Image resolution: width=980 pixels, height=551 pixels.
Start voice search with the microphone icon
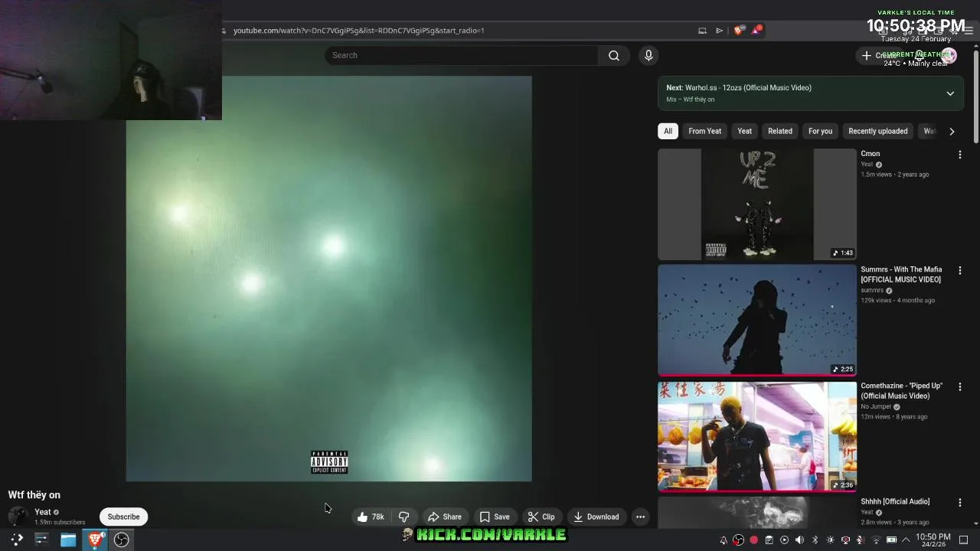(648, 55)
